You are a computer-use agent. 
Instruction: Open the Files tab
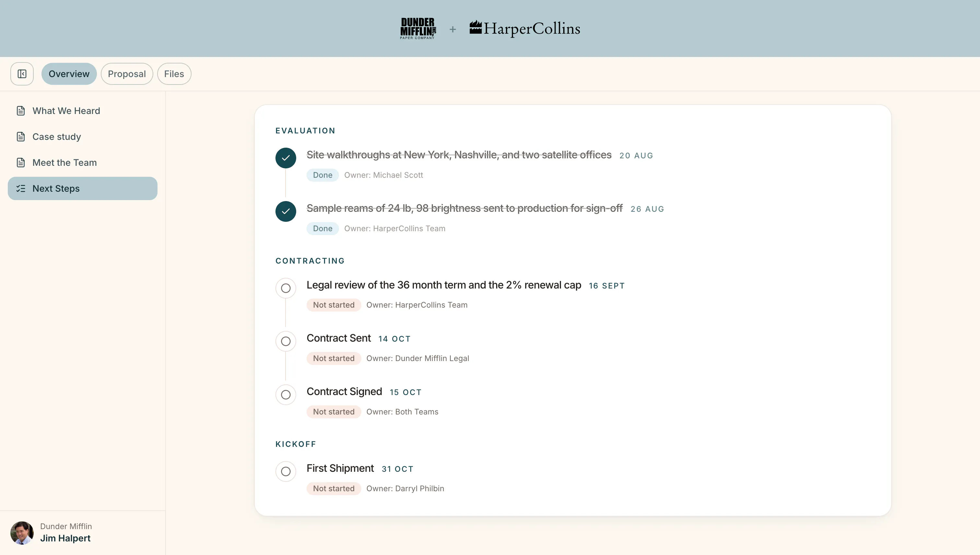pyautogui.click(x=174, y=74)
